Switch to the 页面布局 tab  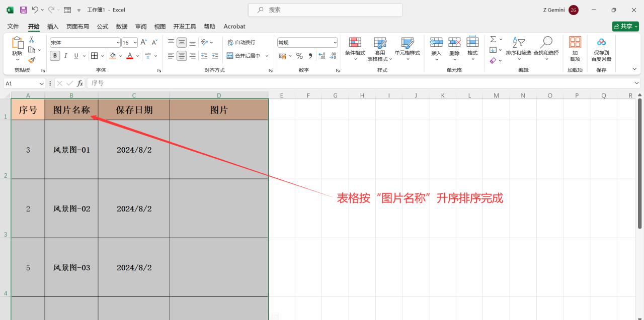77,27
